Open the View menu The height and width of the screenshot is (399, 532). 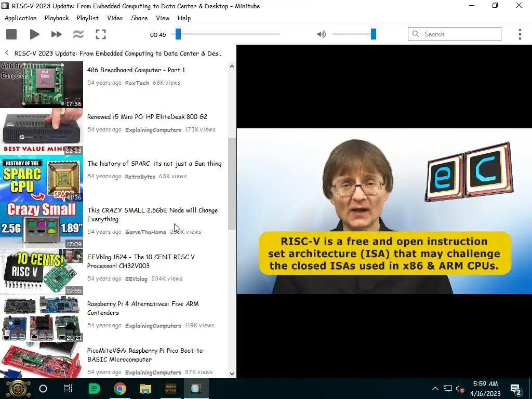coord(163,18)
